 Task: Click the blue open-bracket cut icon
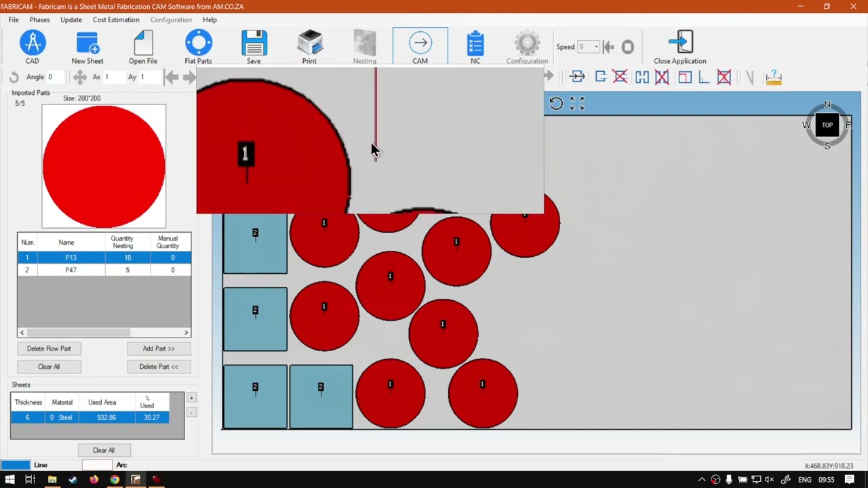pyautogui.click(x=600, y=77)
